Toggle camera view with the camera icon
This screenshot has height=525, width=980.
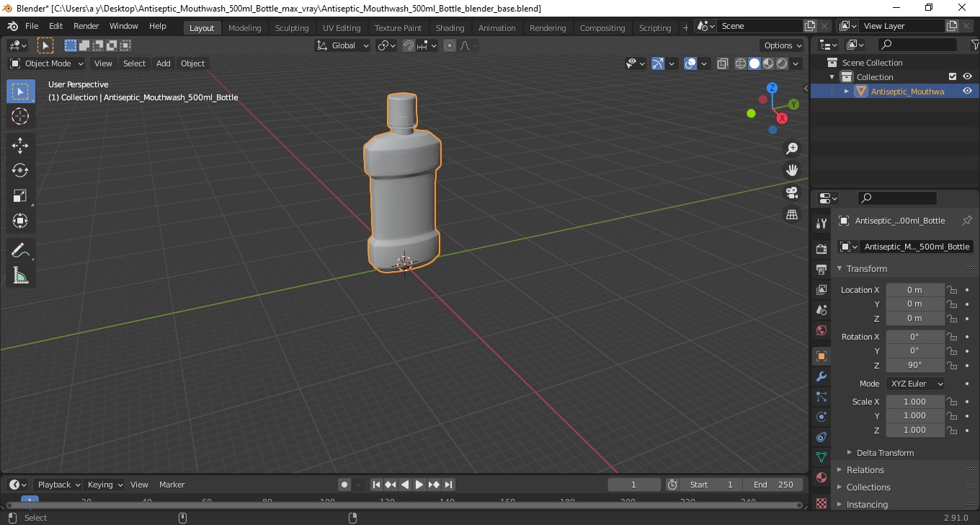click(792, 193)
